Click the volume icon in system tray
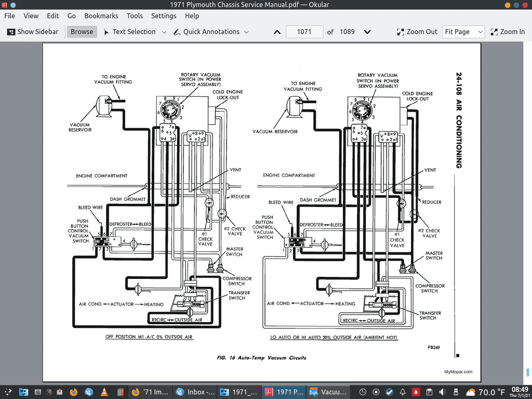The image size is (532, 399). [443, 392]
